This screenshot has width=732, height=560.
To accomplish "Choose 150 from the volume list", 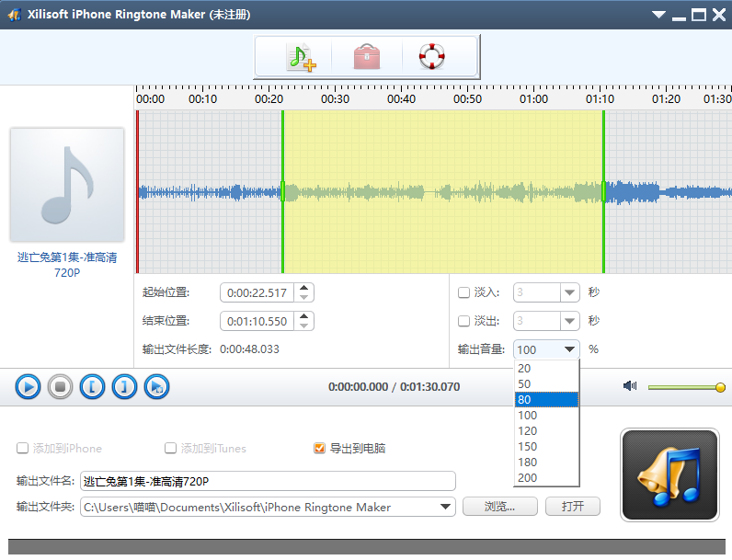I will pos(546,446).
